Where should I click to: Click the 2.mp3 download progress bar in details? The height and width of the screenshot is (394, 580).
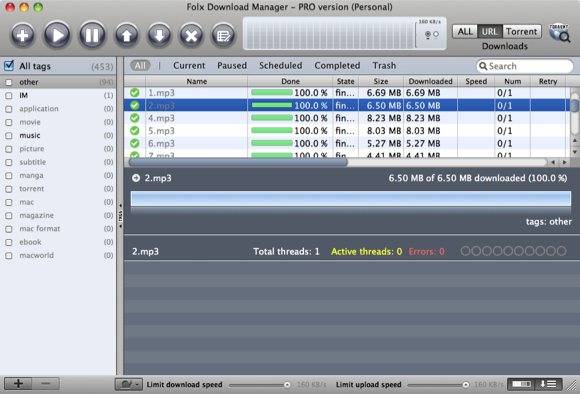(351, 199)
